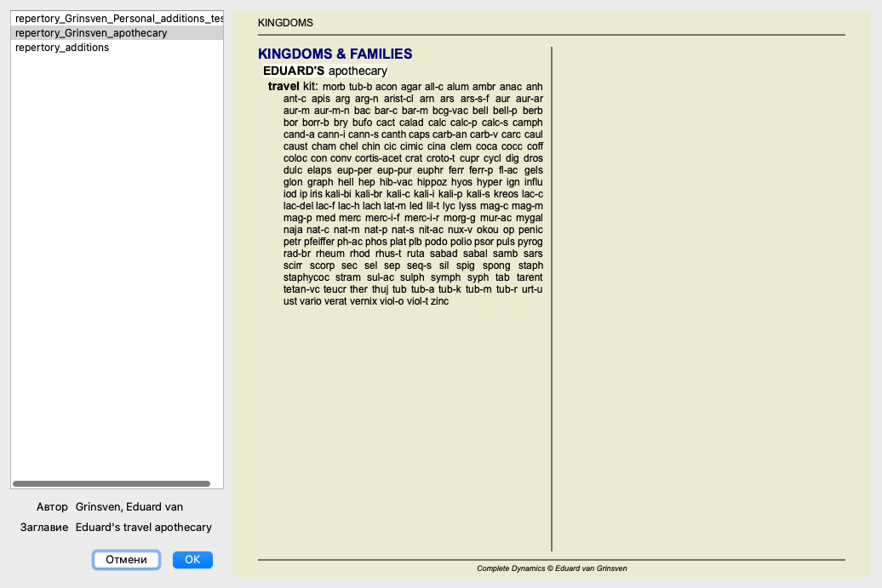The width and height of the screenshot is (882, 588).
Task: Select the tetan-vc remedy entry
Action: (x=301, y=289)
